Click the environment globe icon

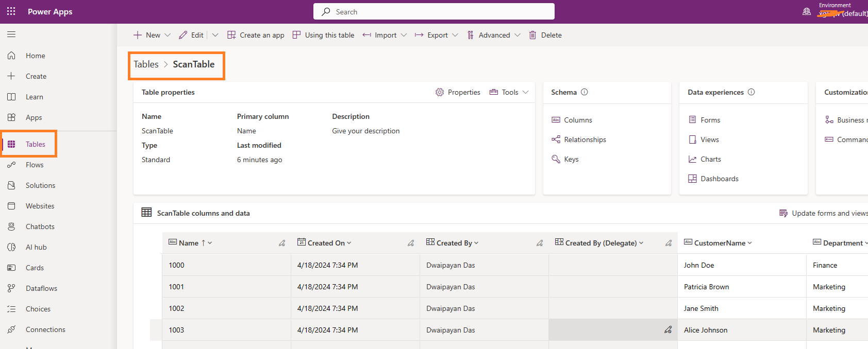point(807,11)
